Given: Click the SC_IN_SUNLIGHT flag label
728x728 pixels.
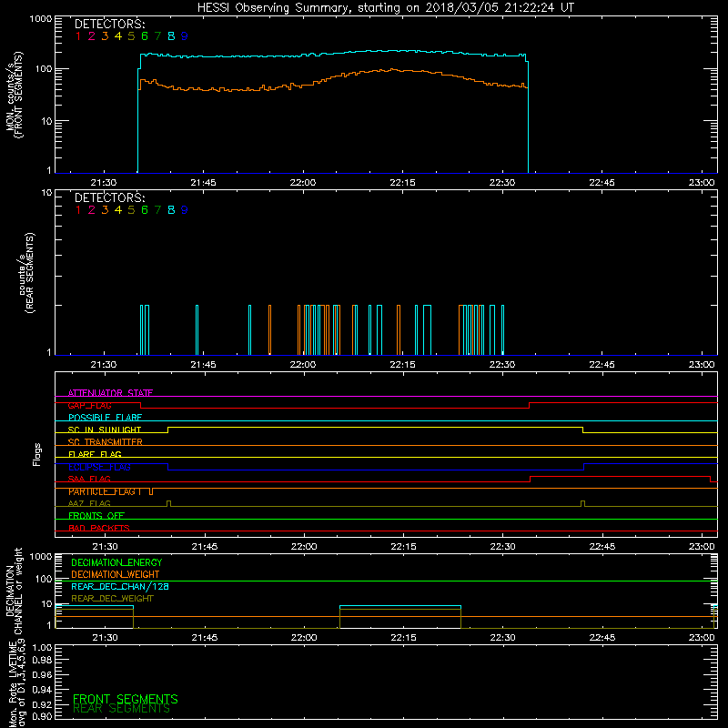Looking at the screenshot, I should tap(105, 430).
